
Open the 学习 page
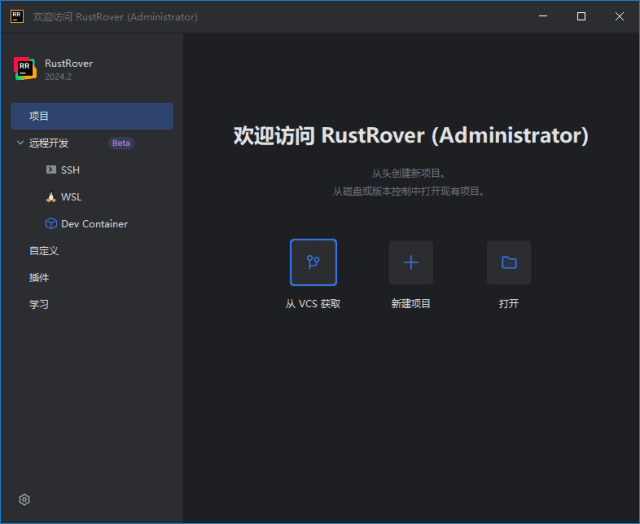tap(39, 305)
